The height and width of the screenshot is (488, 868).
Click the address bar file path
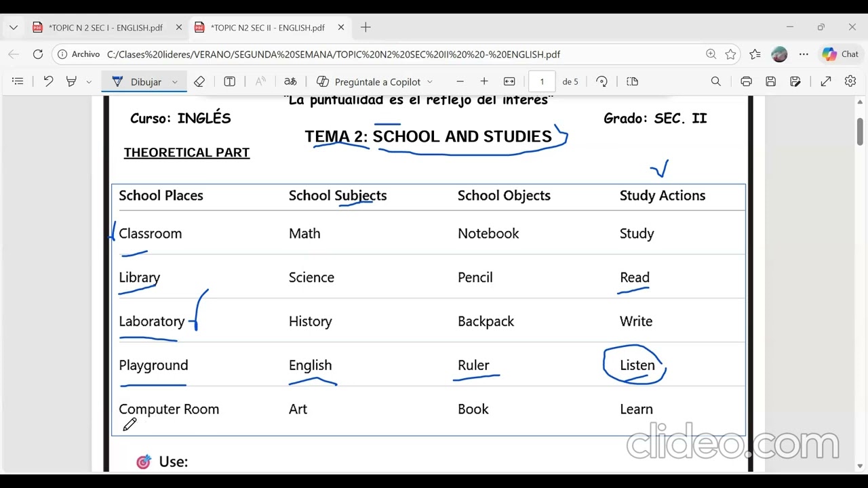coord(334,54)
